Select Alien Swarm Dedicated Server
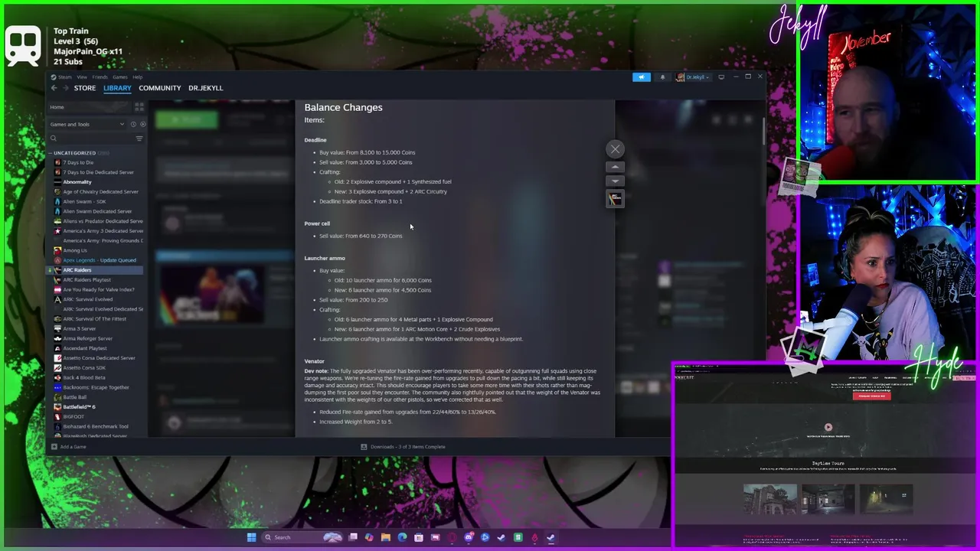 (x=97, y=211)
